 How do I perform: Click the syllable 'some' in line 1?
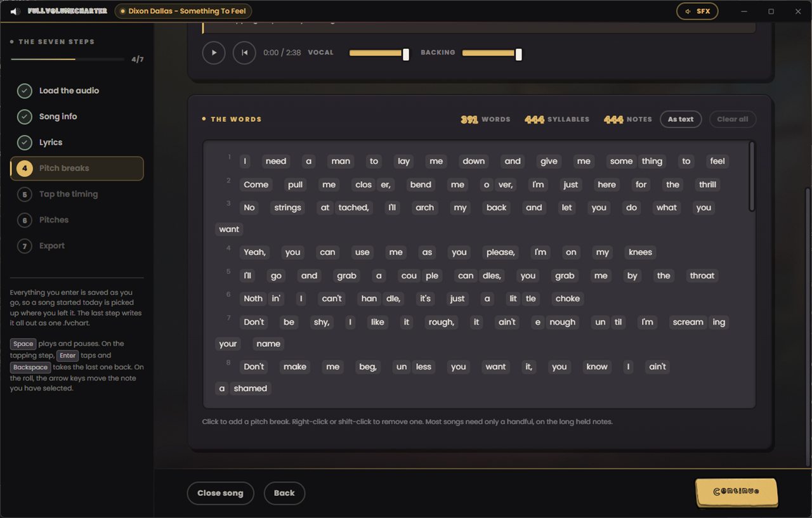click(x=621, y=161)
